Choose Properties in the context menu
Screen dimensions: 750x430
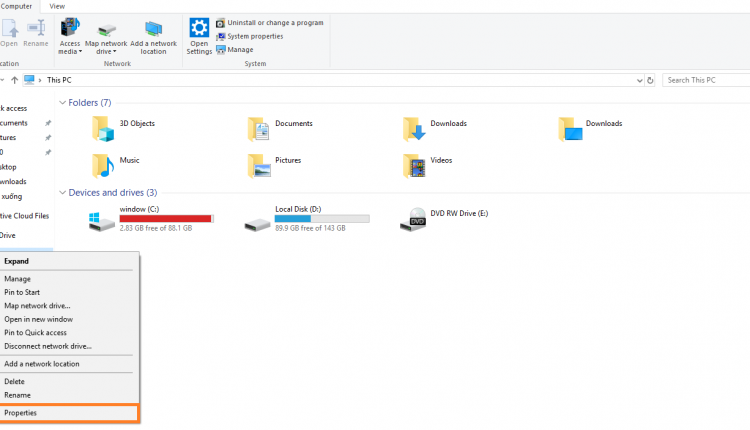click(69, 413)
